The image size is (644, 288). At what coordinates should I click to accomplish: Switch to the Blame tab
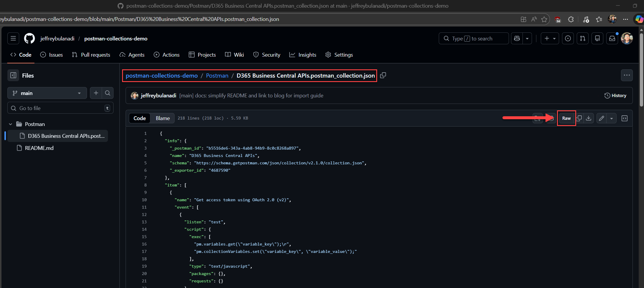[x=162, y=118]
